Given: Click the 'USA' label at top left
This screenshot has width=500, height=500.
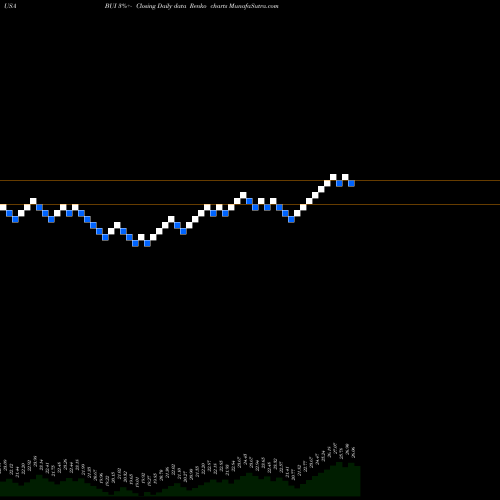Looking at the screenshot, I should [11, 6].
